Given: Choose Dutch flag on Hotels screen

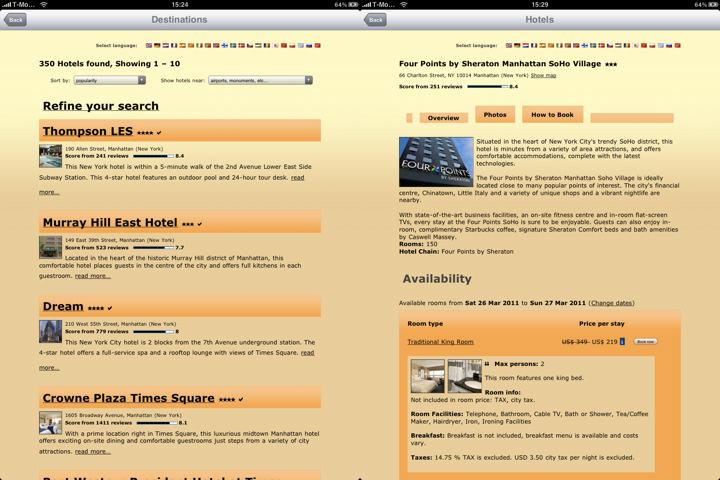Looking at the screenshot, I should pyautogui.click(x=525, y=45).
